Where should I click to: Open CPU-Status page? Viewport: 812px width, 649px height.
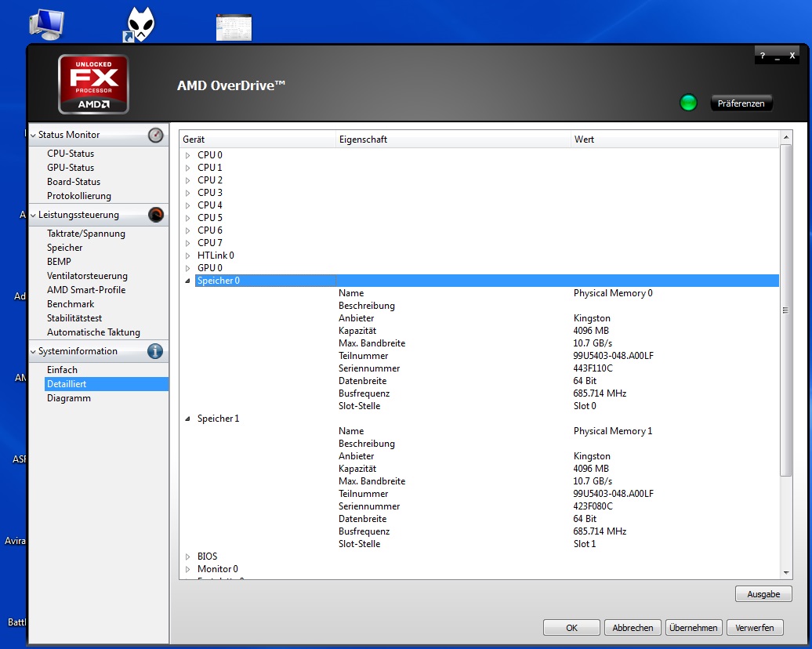pos(71,154)
